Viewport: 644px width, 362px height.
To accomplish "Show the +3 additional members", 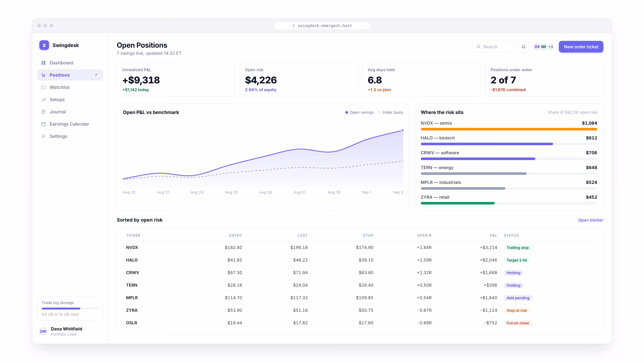I will click(x=550, y=47).
